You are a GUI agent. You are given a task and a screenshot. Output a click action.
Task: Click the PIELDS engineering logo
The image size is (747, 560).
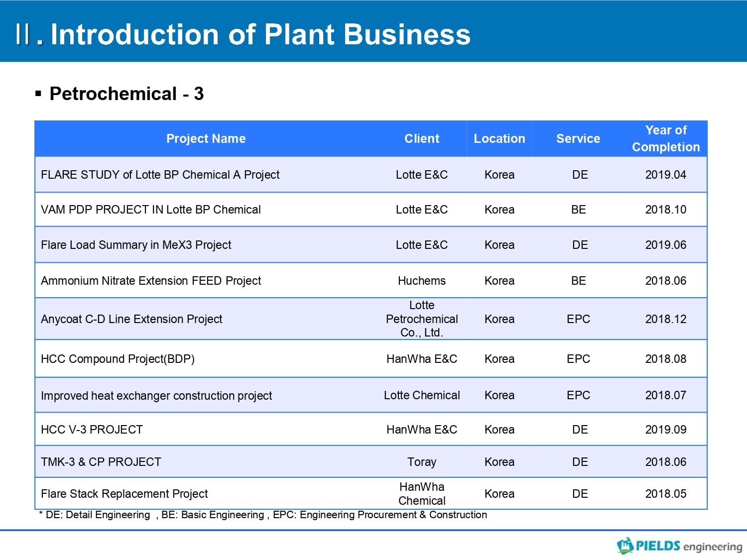[x=679, y=546]
